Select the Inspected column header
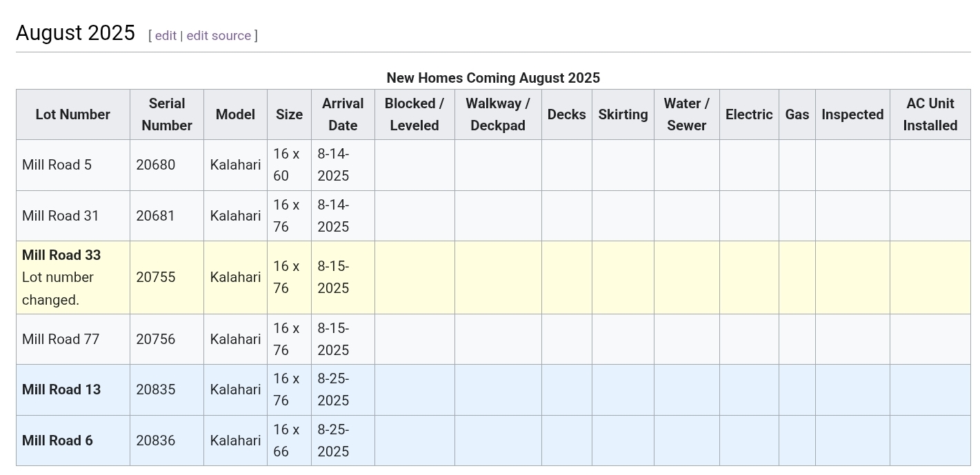 pyautogui.click(x=852, y=114)
